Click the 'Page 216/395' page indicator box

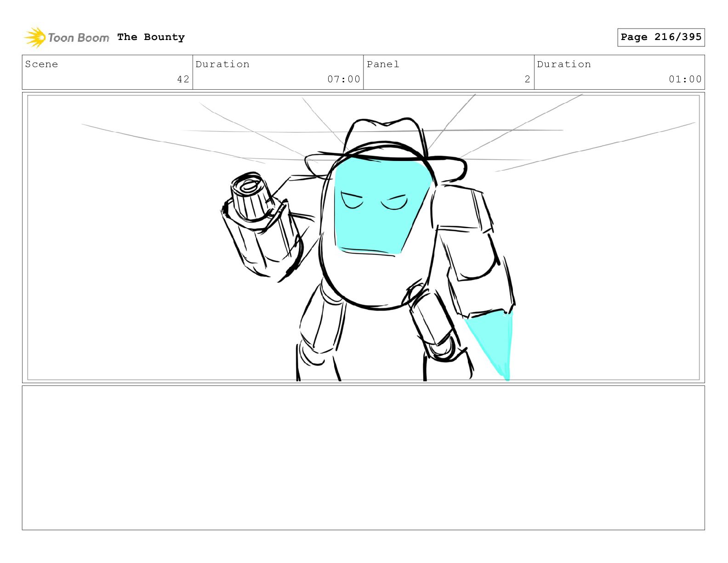click(x=661, y=37)
